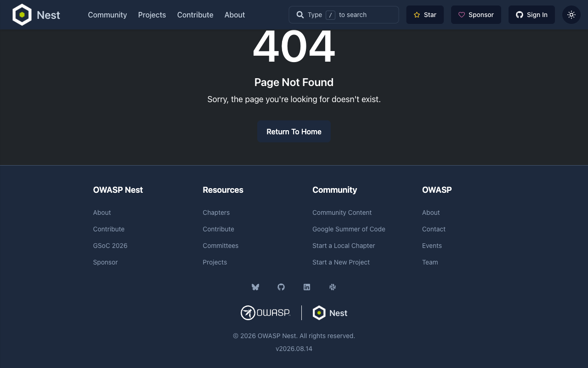Open the Contribute nav item in header
This screenshot has height=368, width=588.
click(x=195, y=15)
